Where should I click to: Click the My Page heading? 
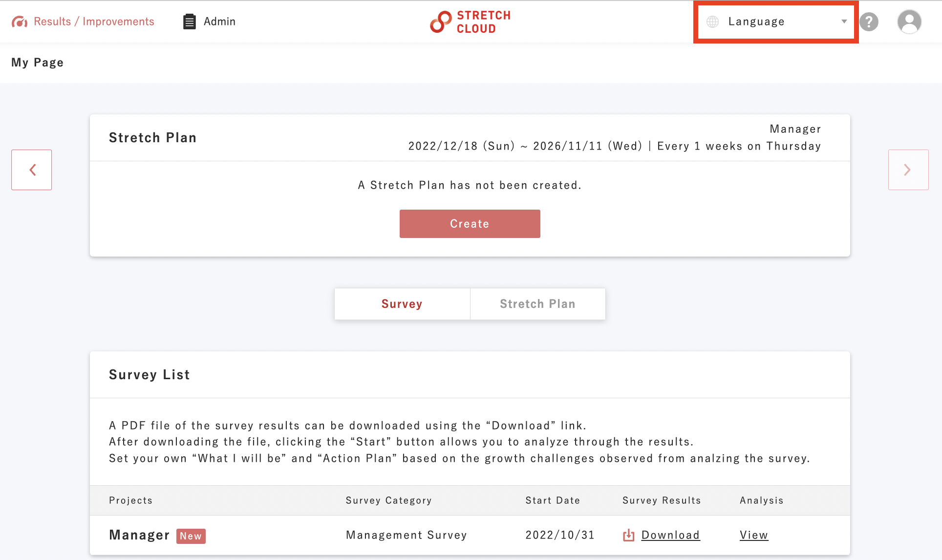coord(38,63)
